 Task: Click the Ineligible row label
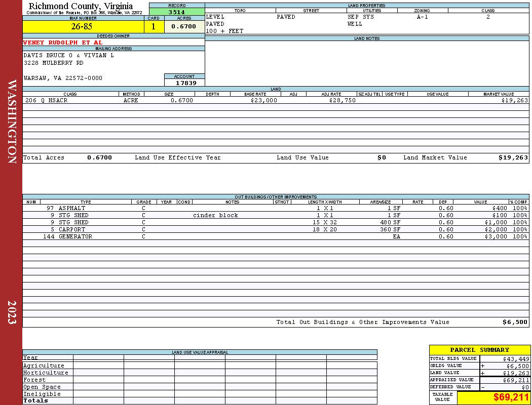(x=42, y=394)
